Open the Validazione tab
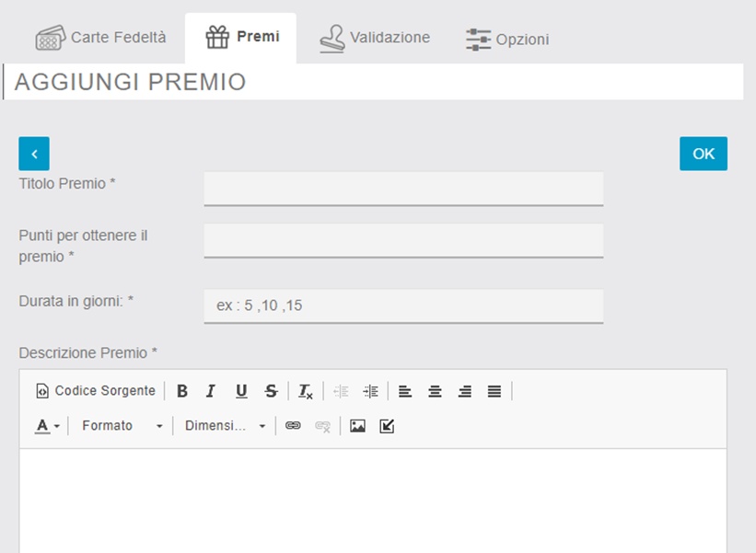 (x=375, y=38)
